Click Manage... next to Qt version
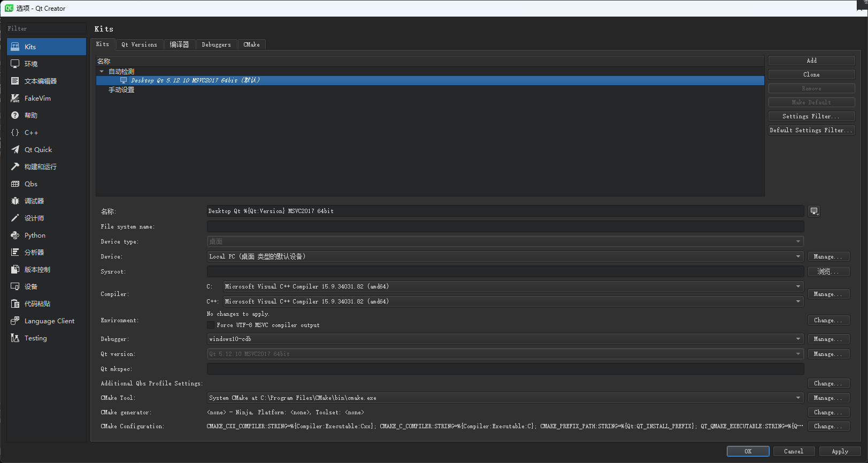868x463 pixels. (x=828, y=354)
